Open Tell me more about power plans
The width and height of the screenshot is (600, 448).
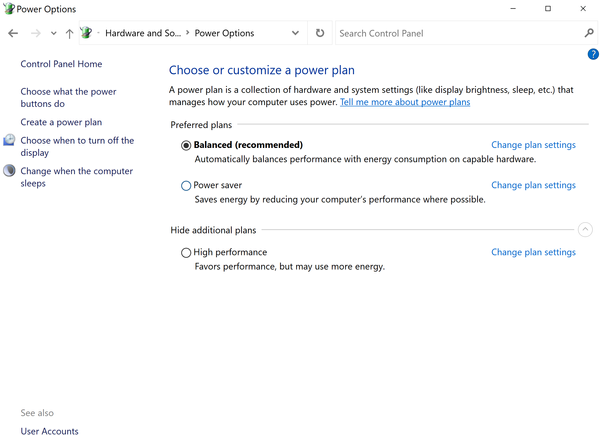click(x=405, y=102)
